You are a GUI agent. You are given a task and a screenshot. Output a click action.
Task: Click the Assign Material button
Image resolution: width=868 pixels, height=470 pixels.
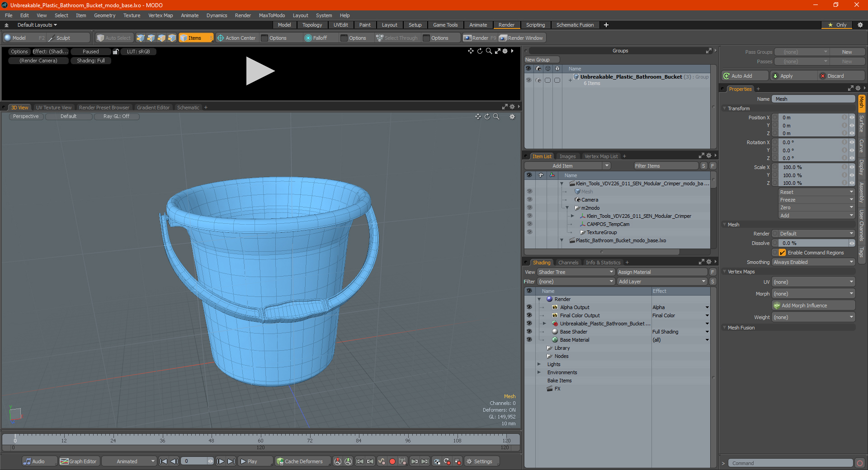click(662, 272)
